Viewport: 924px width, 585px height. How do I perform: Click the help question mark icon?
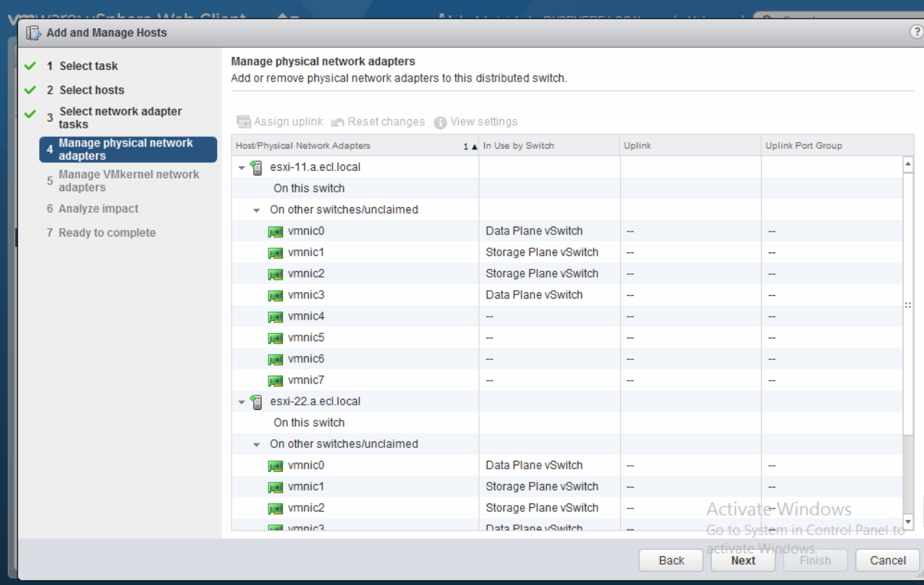[x=917, y=32]
